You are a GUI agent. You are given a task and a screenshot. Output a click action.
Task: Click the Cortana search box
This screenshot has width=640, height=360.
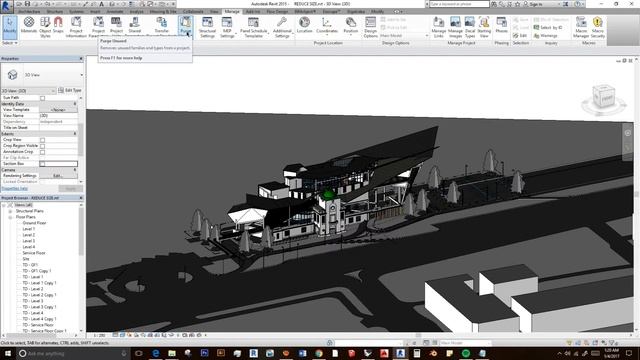click(73, 353)
